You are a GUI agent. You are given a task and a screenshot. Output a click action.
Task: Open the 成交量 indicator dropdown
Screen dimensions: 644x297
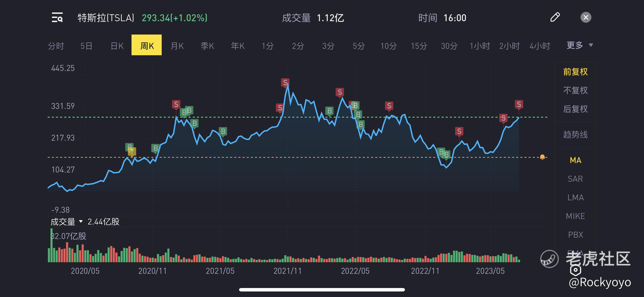coord(67,222)
